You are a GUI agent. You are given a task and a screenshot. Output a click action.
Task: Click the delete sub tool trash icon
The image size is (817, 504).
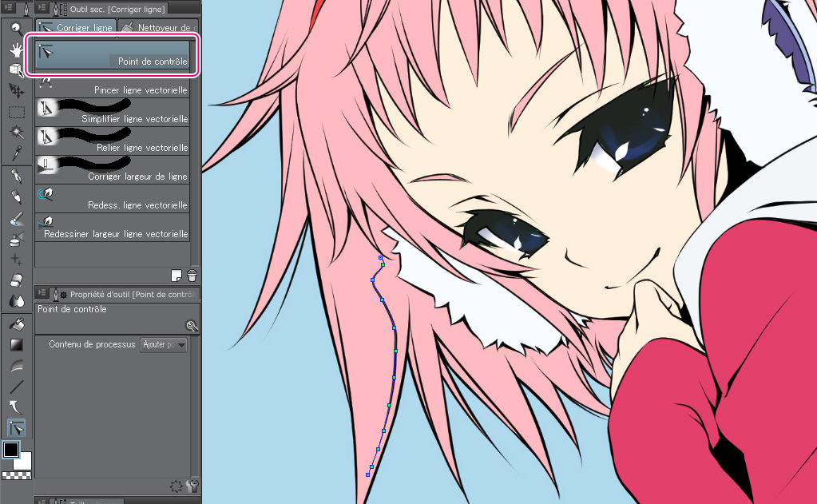[192, 276]
